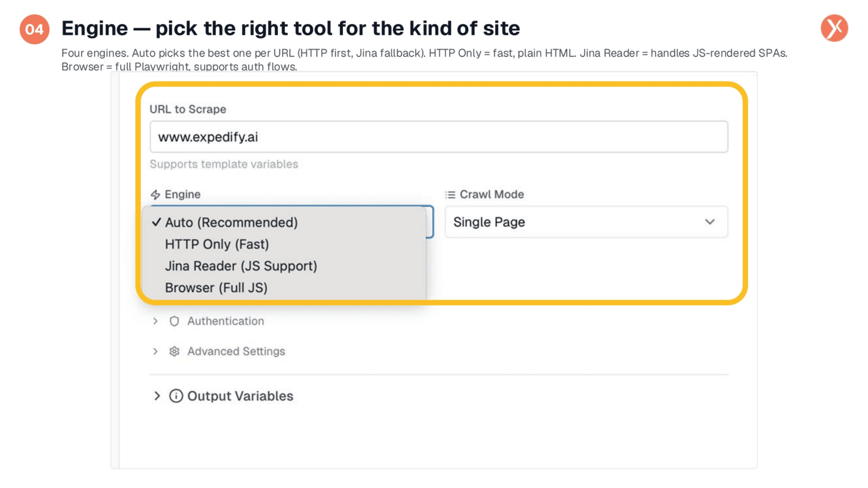
Task: Click the Authentication label
Action: tap(226, 321)
